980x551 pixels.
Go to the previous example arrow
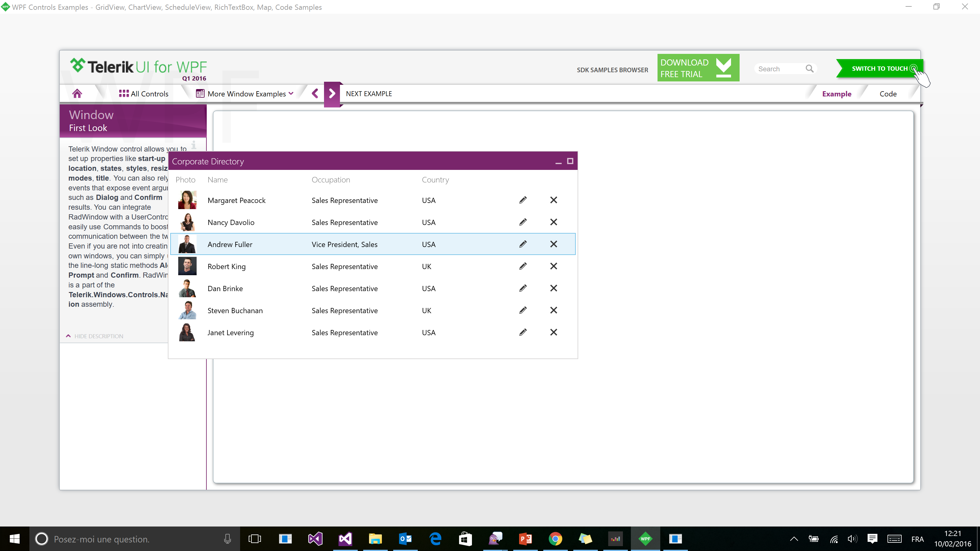[315, 94]
